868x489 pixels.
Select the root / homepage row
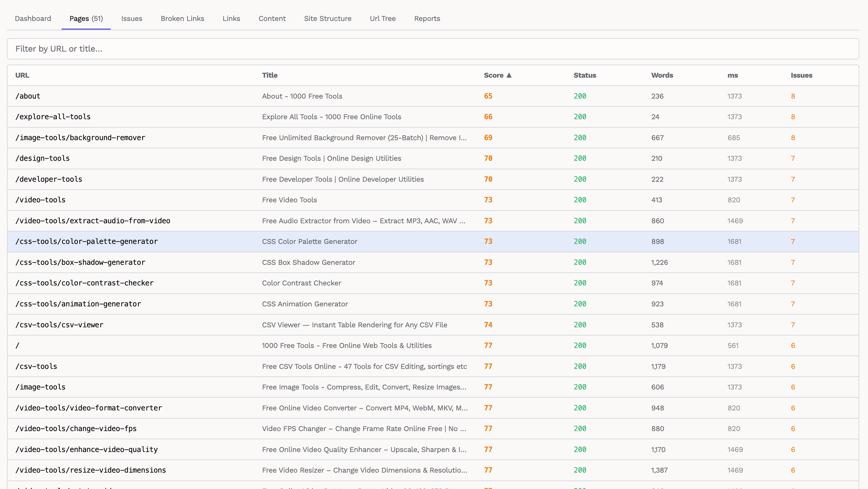18,346
